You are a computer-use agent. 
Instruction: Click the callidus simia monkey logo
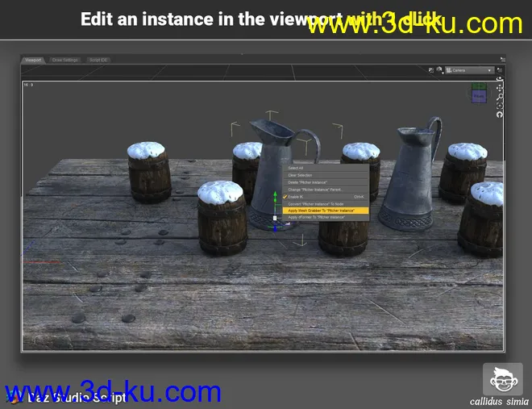coord(501,378)
